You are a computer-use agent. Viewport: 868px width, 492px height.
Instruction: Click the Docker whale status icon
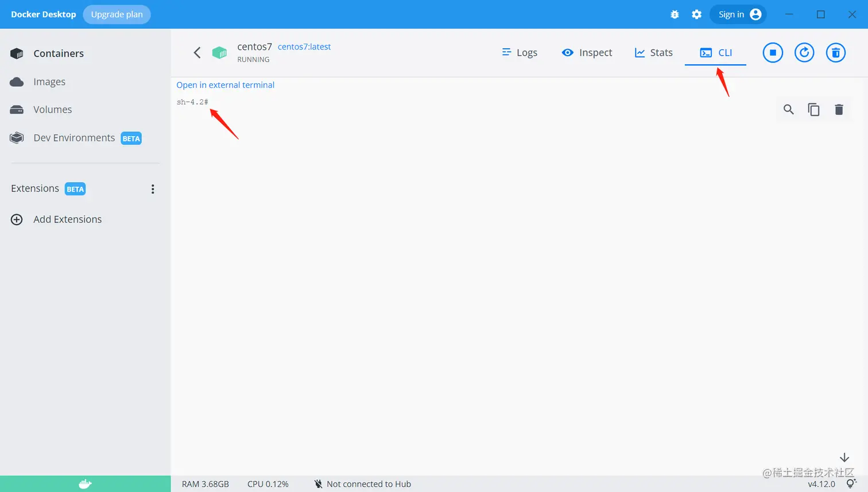pos(85,484)
